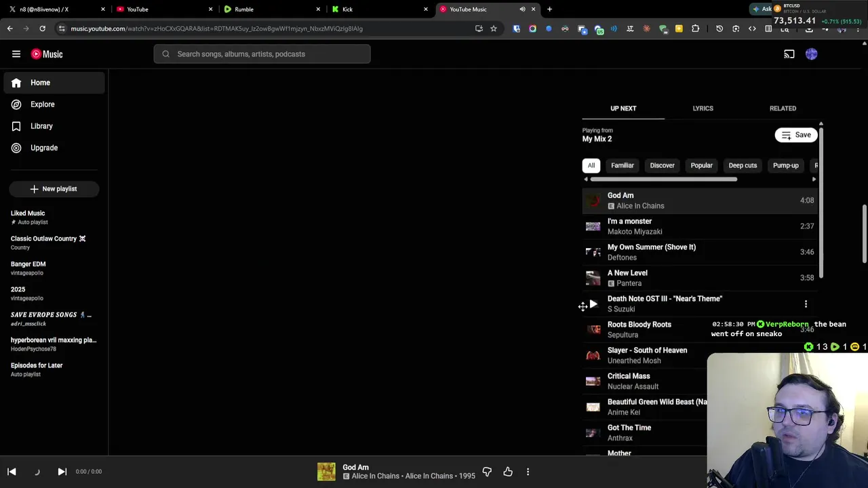The height and width of the screenshot is (488, 868).
Task: Open the Explore section
Action: pyautogui.click(x=54, y=104)
